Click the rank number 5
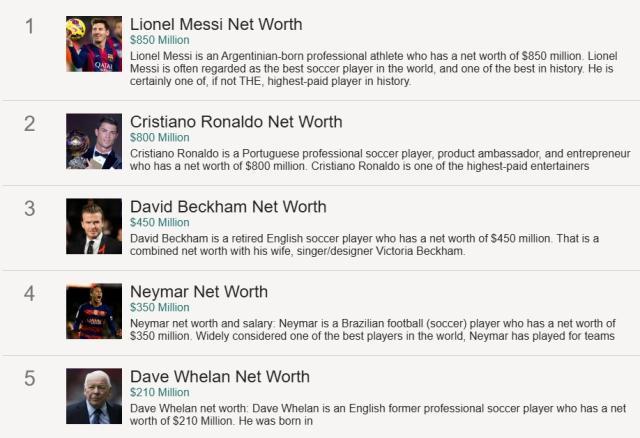This screenshot has height=438, width=640. pos(29,379)
